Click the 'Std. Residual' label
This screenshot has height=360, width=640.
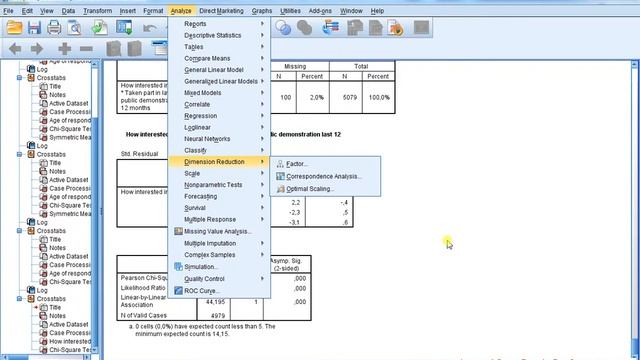(x=139, y=154)
